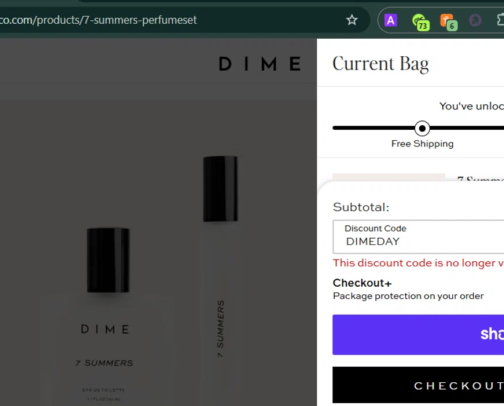This screenshot has width=504, height=406.
Task: Click the DIME logo in the site header
Action: pyautogui.click(x=260, y=64)
